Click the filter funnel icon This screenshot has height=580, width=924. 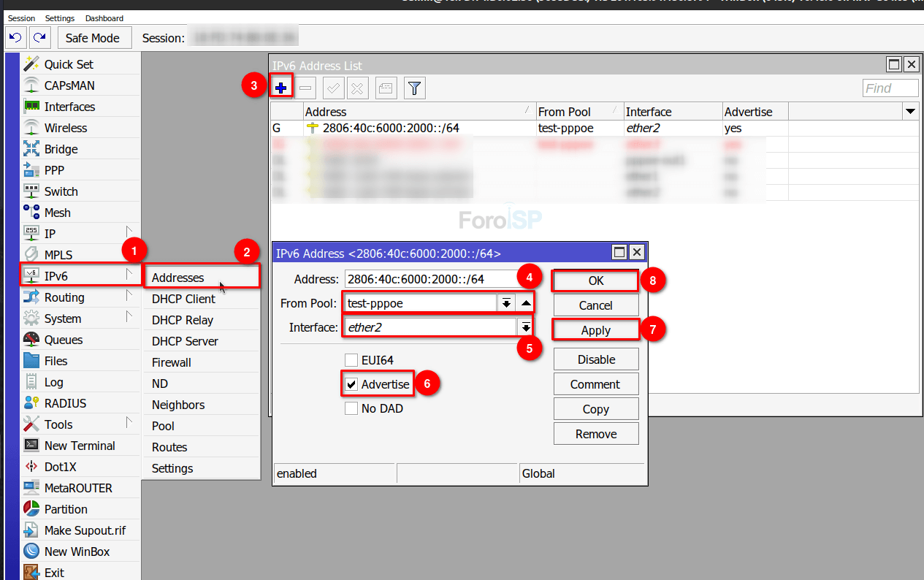coord(414,88)
